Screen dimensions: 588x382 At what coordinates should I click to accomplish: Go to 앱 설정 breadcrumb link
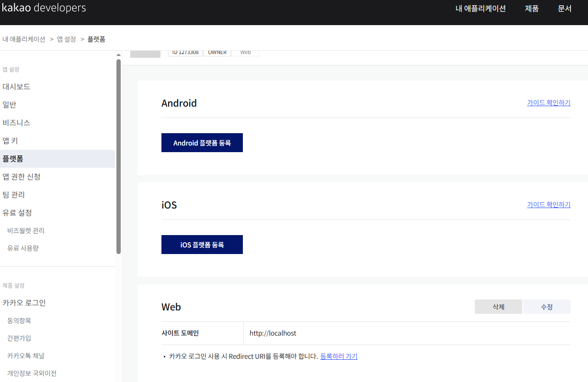[x=66, y=39]
